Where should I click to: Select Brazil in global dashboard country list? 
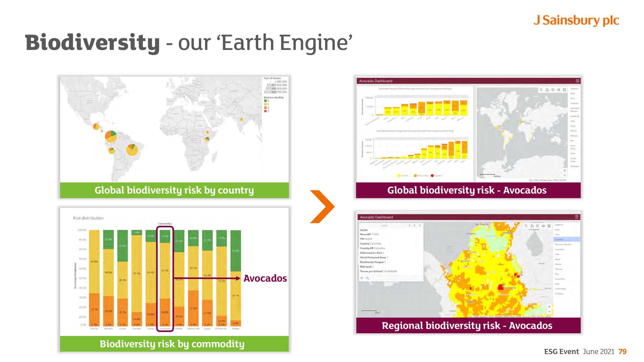pos(573,93)
